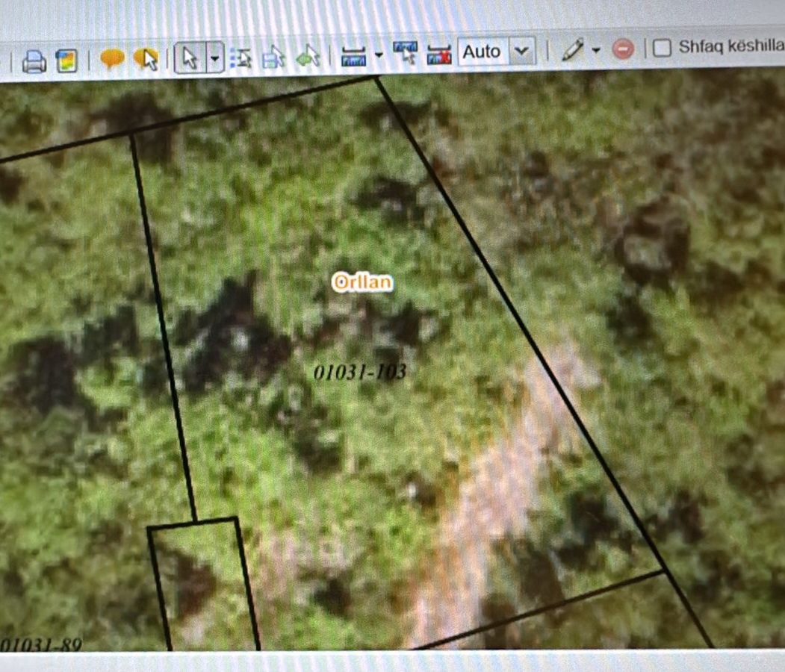Click the measure with cursor icon
The image size is (785, 672).
(406, 54)
